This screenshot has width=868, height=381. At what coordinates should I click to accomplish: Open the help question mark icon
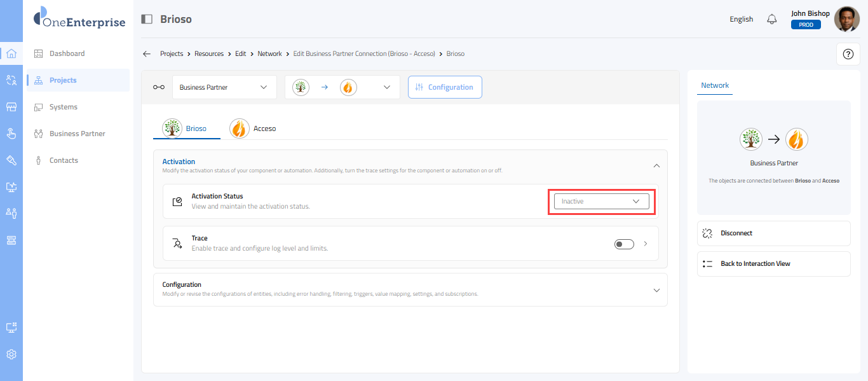point(848,54)
